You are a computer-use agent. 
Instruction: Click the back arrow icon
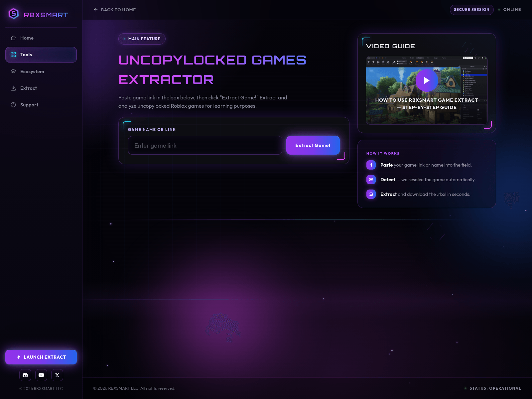pyautogui.click(x=96, y=10)
